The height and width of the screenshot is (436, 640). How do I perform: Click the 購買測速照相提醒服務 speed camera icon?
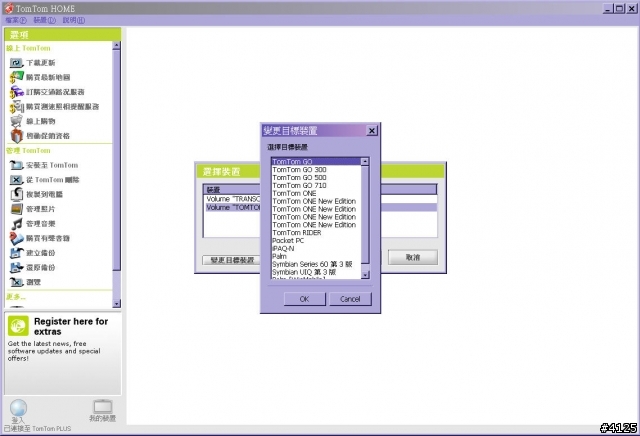tap(16, 107)
